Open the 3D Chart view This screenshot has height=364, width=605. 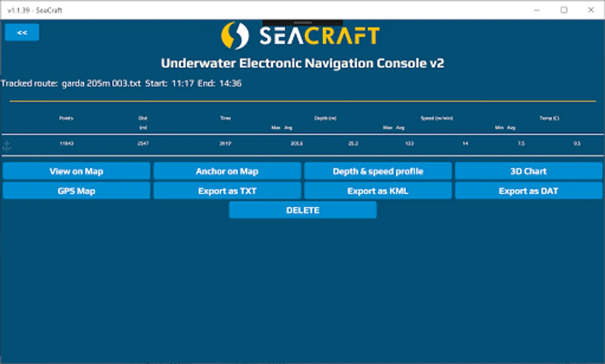[x=528, y=171]
